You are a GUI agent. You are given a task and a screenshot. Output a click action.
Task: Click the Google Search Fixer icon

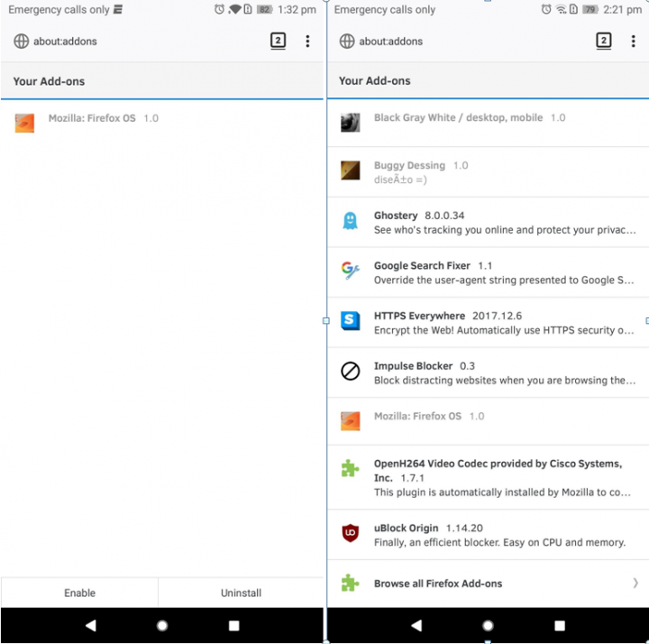[x=350, y=271]
